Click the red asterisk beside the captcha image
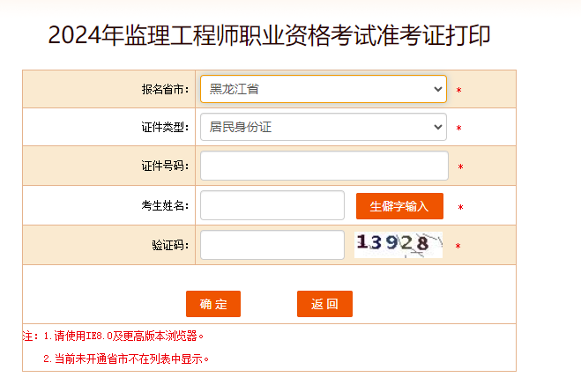581x392 pixels. 458,247
